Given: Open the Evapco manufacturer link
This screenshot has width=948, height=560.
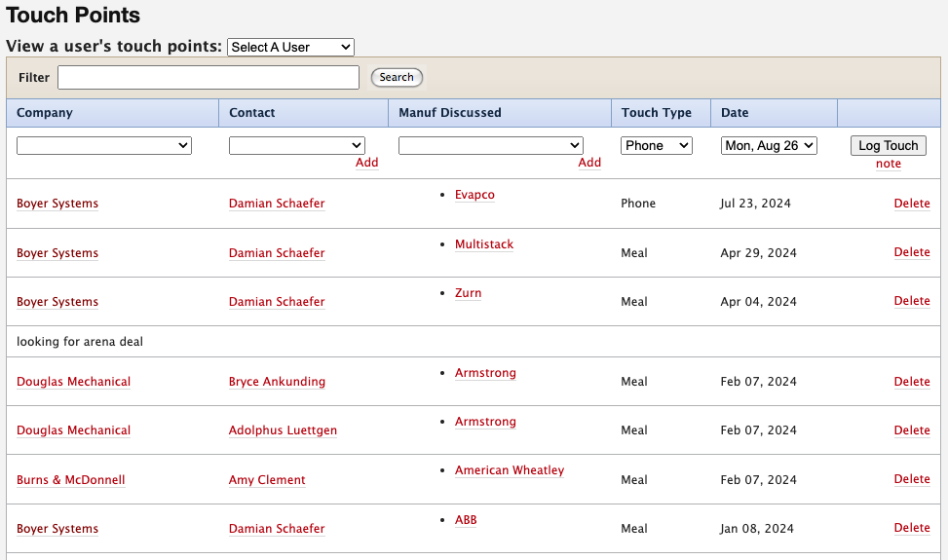Looking at the screenshot, I should [474, 195].
